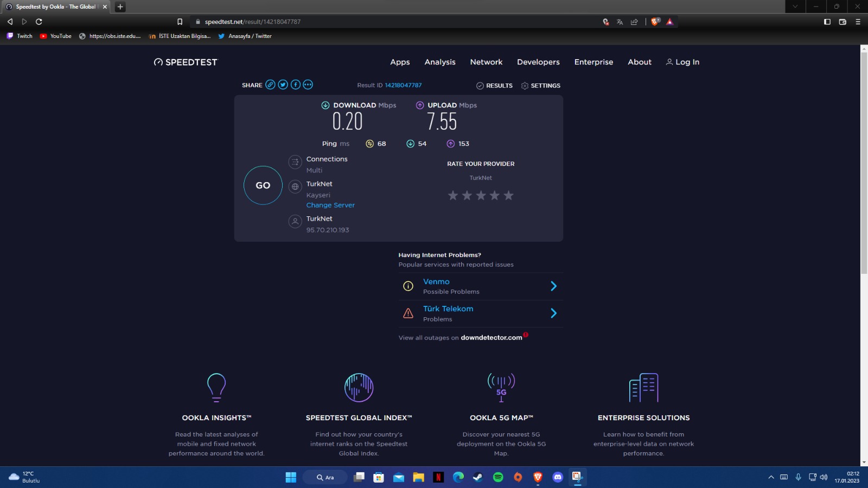Open İSTE Uzaktan Bilgisa... bookmark
The height and width of the screenshot is (488, 868).
click(x=180, y=36)
